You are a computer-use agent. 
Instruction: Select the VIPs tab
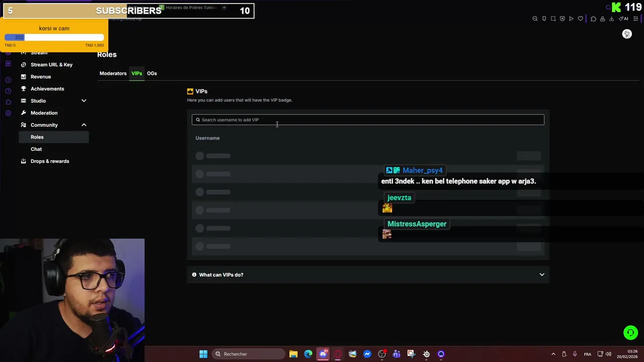coord(137,73)
